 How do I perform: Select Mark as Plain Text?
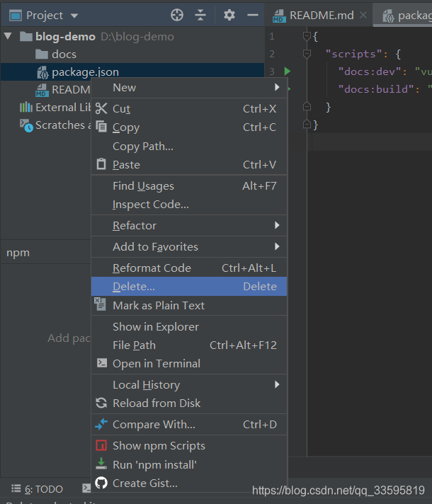click(189, 305)
